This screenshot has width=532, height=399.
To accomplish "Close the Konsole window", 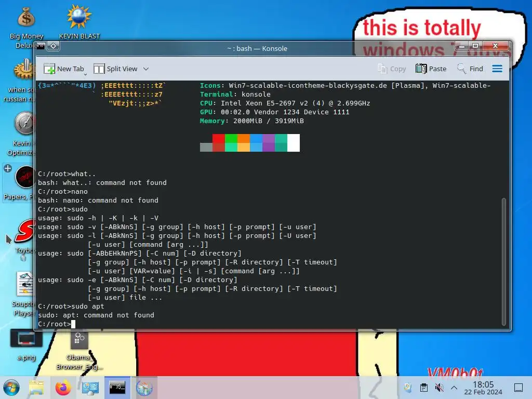I will point(495,46).
